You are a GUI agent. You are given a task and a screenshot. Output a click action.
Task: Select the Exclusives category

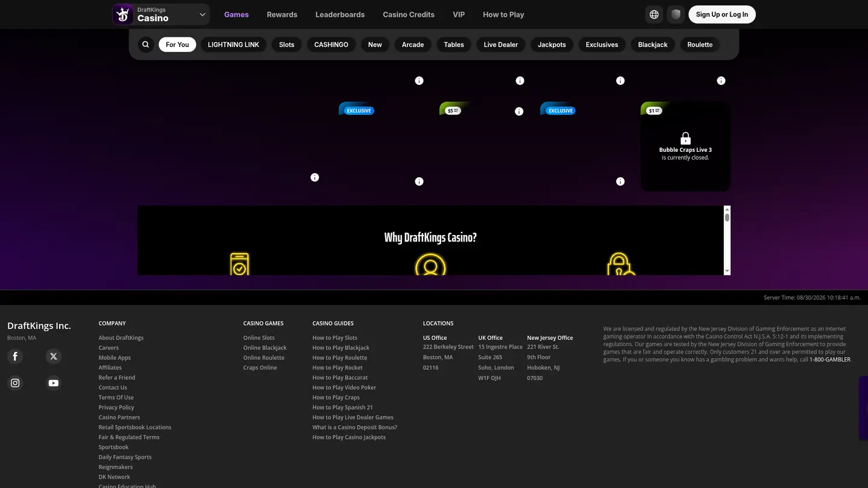602,45
